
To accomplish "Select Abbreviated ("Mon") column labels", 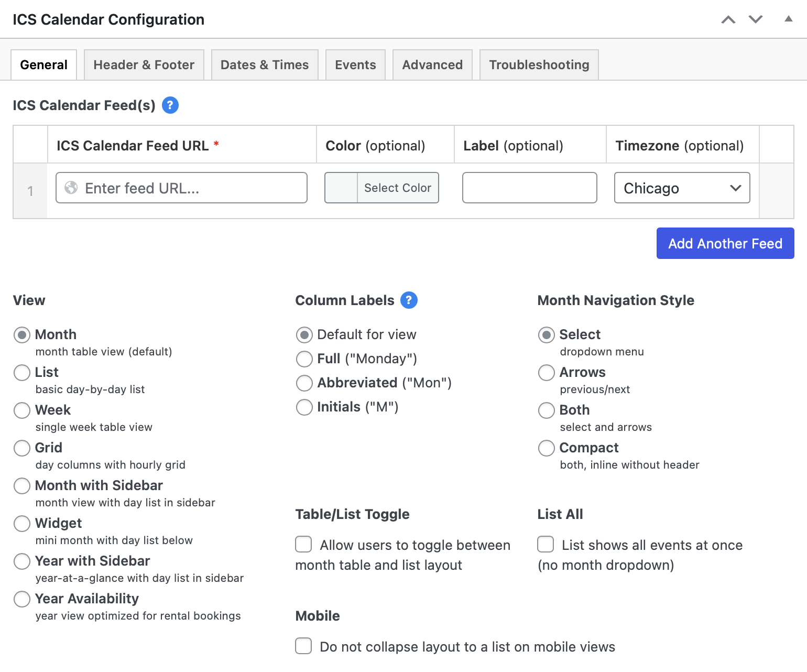I will coord(304,383).
